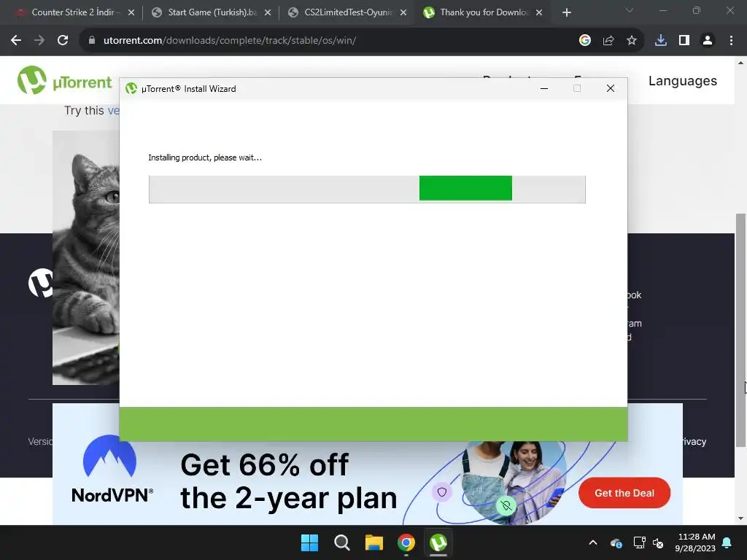Image resolution: width=747 pixels, height=560 pixels.
Task: Close the Thank you for Download tab
Action: [x=539, y=13]
